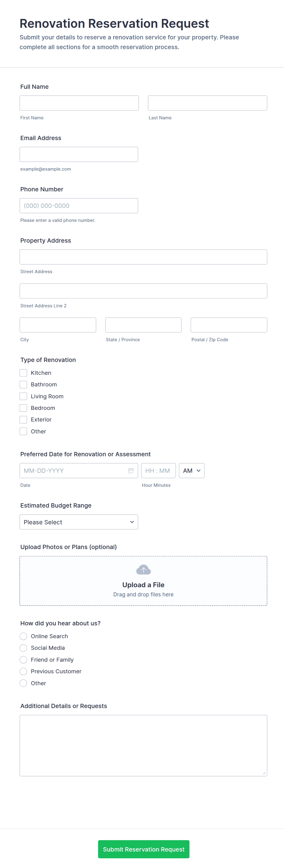Expand the Estimated Budget Range dropdown
Image resolution: width=284 pixels, height=868 pixels.
(x=78, y=522)
